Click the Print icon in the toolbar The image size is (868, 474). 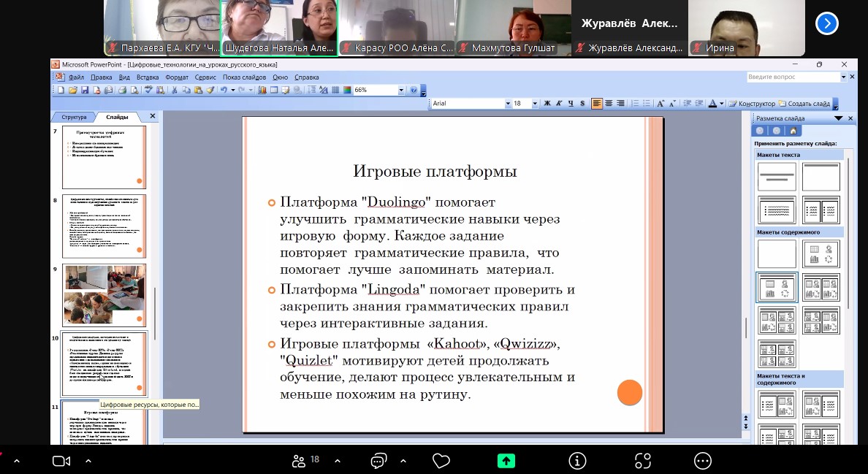[x=123, y=91]
